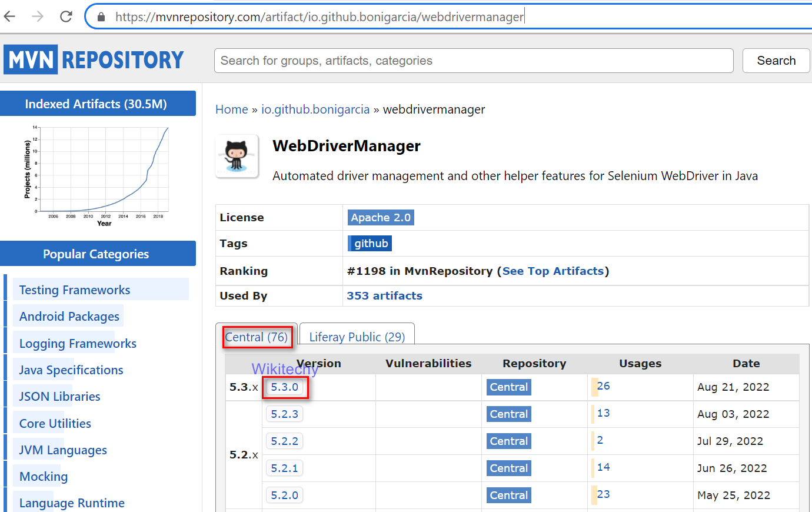Open the Apache 2.0 license tag
The width and height of the screenshot is (812, 512).
[x=381, y=218]
